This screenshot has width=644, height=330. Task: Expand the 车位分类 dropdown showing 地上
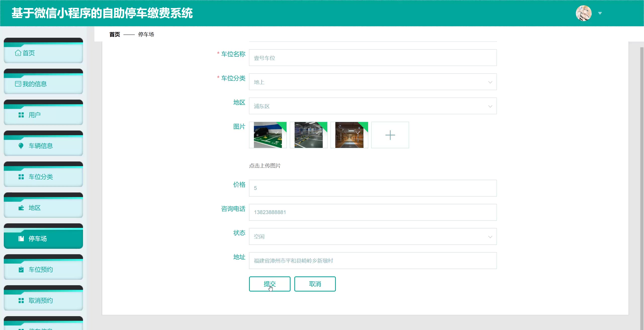point(373,82)
